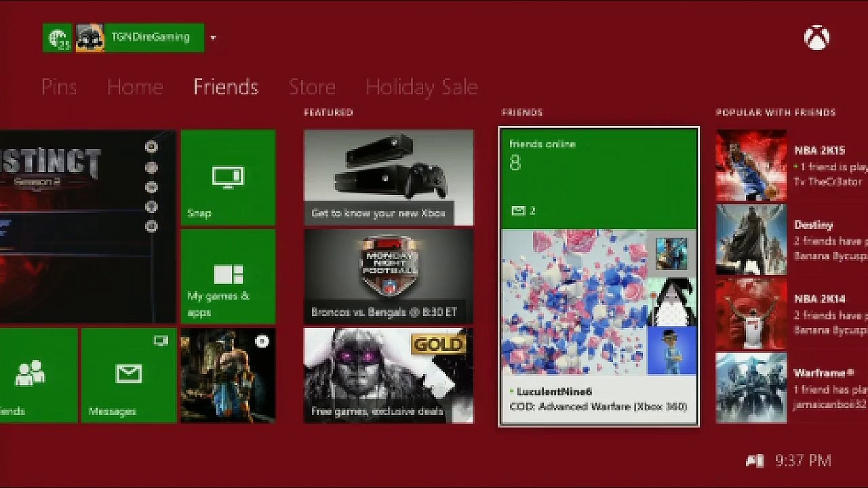Select the middle friend avatar in the activity tile
This screenshot has height=488, width=868.
coord(671,302)
